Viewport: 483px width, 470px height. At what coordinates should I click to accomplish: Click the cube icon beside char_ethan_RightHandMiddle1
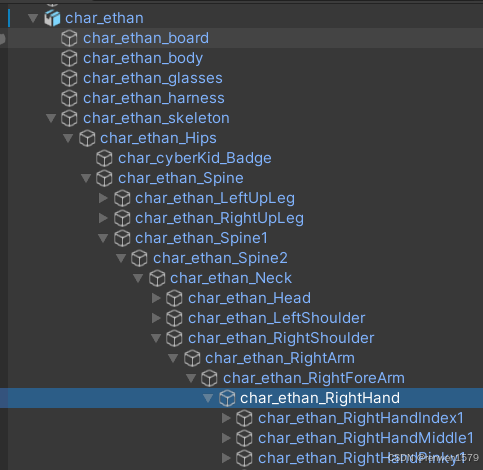(244, 438)
